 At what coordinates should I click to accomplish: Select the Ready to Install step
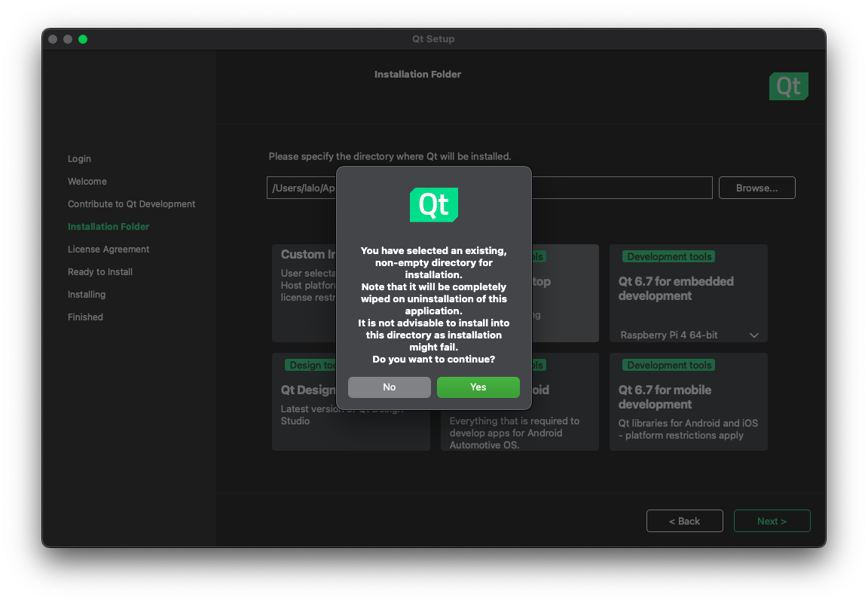pyautogui.click(x=100, y=272)
